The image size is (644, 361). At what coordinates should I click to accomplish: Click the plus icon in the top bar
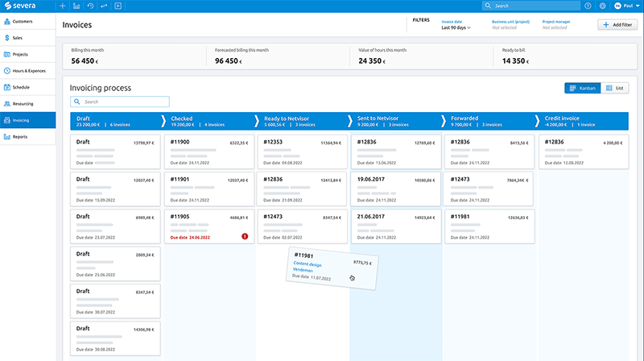point(64,6)
